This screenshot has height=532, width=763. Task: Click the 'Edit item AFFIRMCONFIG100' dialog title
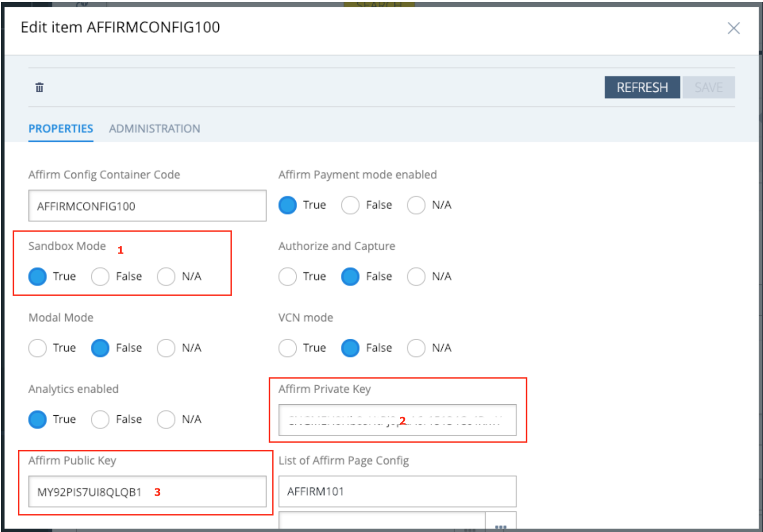click(x=121, y=27)
